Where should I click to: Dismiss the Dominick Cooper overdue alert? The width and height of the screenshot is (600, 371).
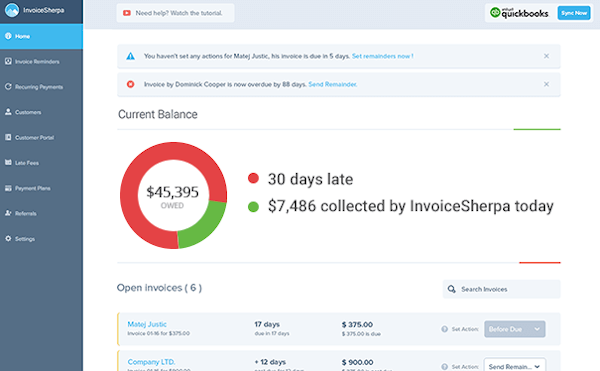(546, 84)
